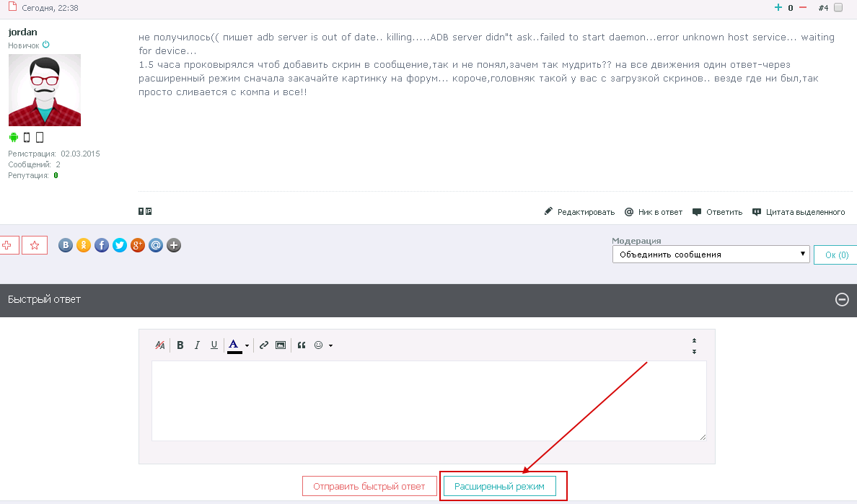
Task: Click the insert image icon
Action: [x=281, y=345]
